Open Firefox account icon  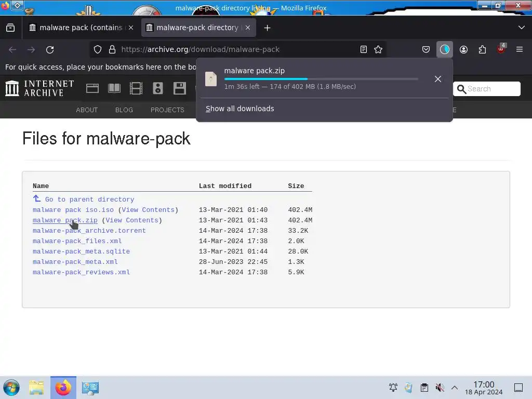pos(463,49)
